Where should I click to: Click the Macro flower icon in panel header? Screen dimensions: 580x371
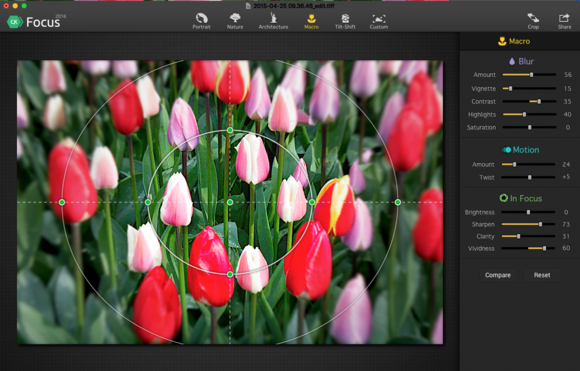click(502, 41)
